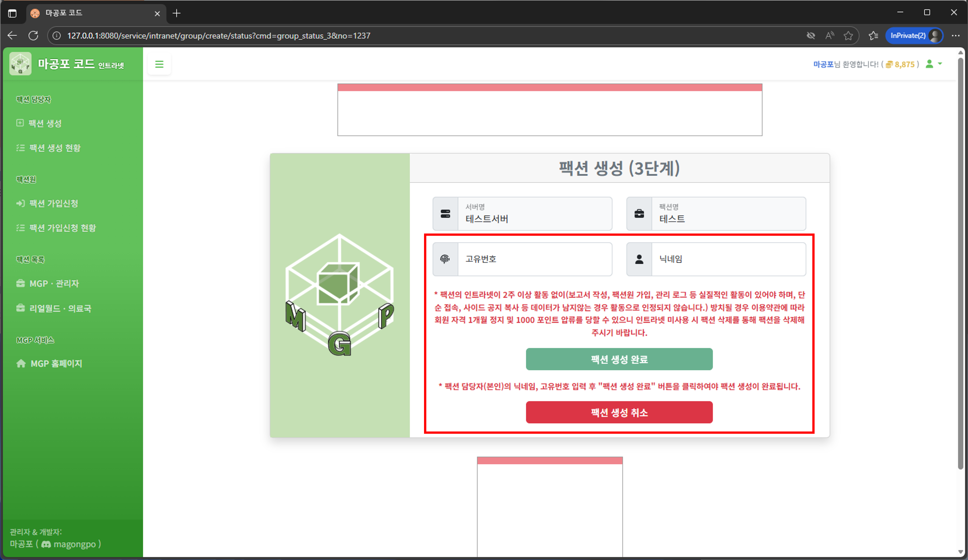Viewport: 968px width, 560px height.
Task: Click the person icon beside 닉네임 field
Action: click(x=639, y=259)
